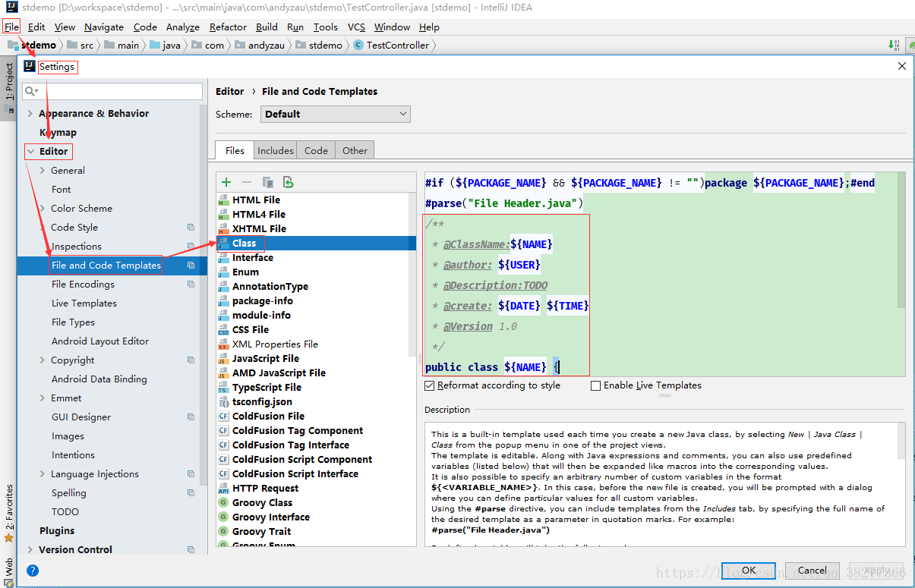Viewport: 915px width, 588px height.
Task: Expand the Copyright node
Action: pyautogui.click(x=43, y=360)
